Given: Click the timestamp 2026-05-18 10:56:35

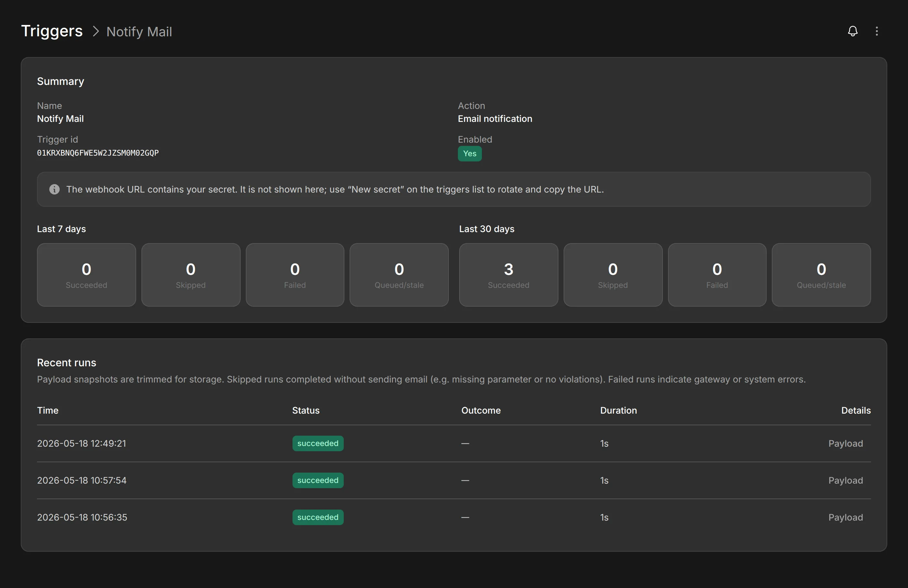Looking at the screenshot, I should tap(82, 517).
